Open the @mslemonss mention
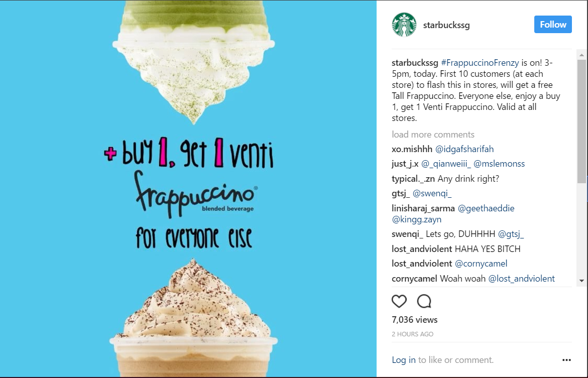The height and width of the screenshot is (378, 588). (499, 164)
